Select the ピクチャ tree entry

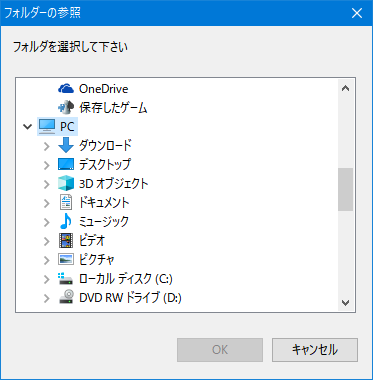click(96, 259)
